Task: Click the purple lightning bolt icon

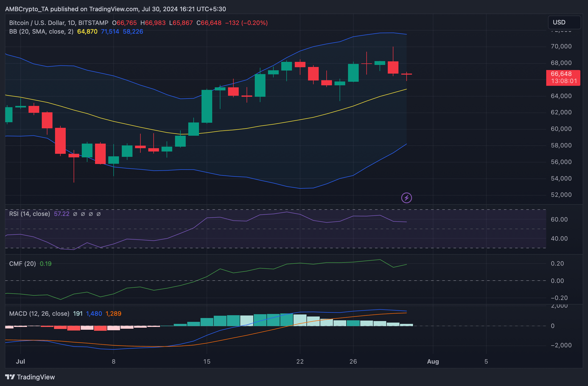Action: tap(407, 198)
